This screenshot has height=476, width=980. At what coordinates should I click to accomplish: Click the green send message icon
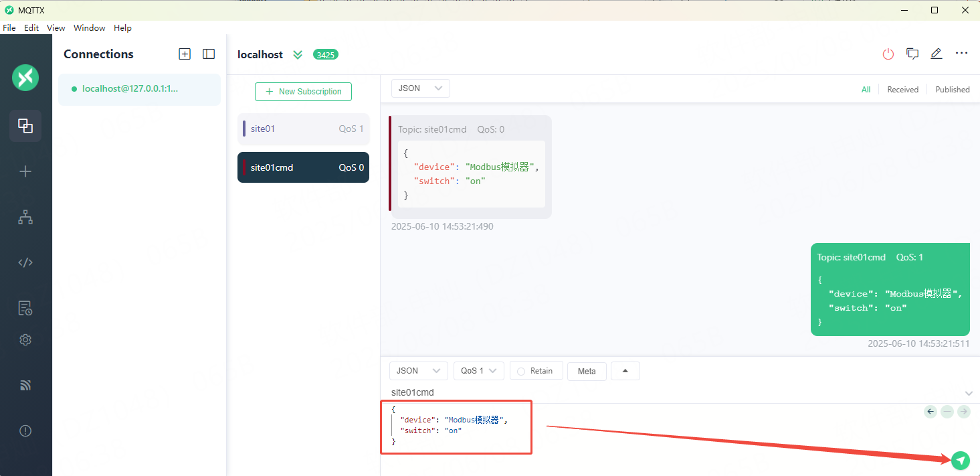coord(960,459)
